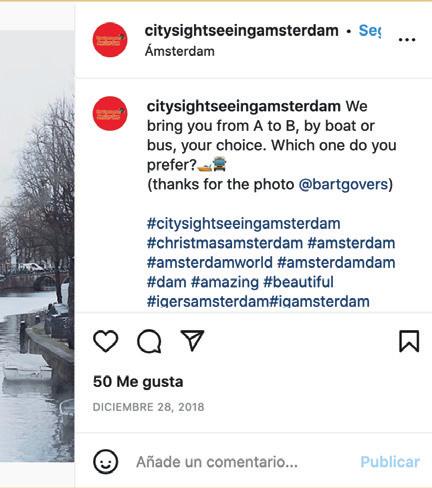Click the header citysightseeingamsterdam profile avatar
432x488 pixels.
tap(110, 40)
